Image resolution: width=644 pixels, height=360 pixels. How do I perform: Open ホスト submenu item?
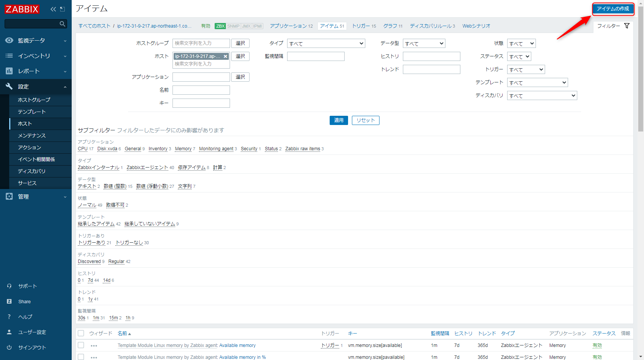[x=40, y=123]
